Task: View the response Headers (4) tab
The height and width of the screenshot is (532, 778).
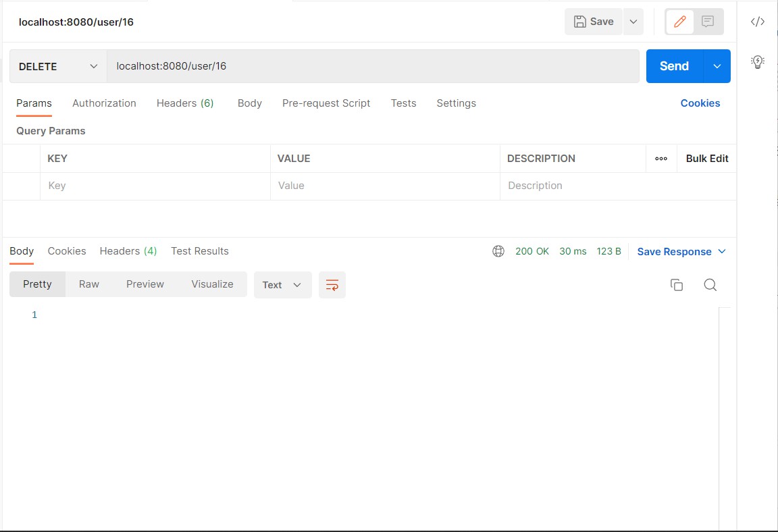Action: [x=128, y=251]
